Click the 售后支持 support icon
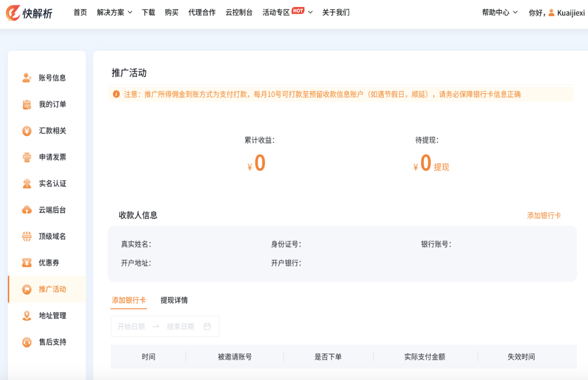588x380 pixels. click(x=27, y=342)
